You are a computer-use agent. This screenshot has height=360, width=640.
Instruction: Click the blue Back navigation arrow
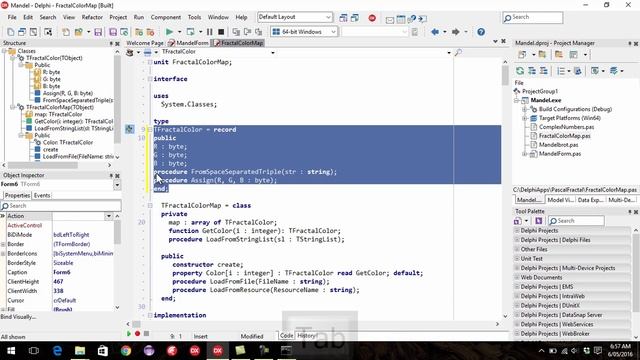click(x=435, y=32)
